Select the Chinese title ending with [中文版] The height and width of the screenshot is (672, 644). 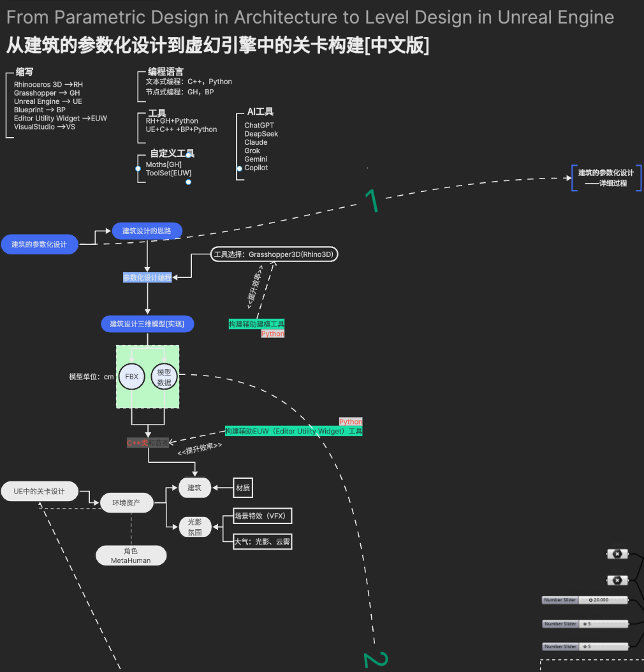click(217, 45)
